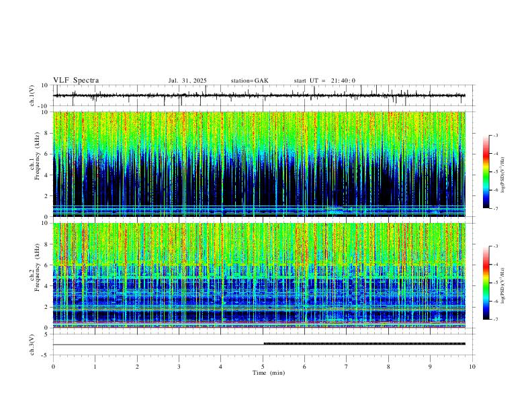Click the ch.2 spectrogram color scale bar
Screen dimensions: 532x411
pyautogui.click(x=486, y=283)
